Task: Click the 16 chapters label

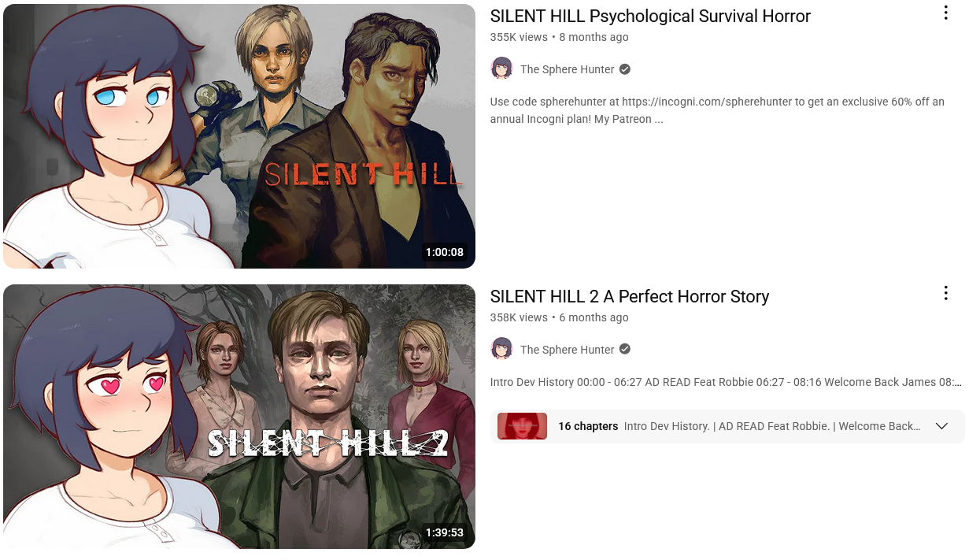Action: click(588, 426)
